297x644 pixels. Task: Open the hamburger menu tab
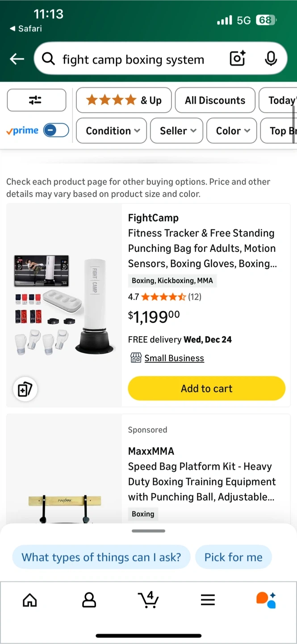pyautogui.click(x=208, y=600)
